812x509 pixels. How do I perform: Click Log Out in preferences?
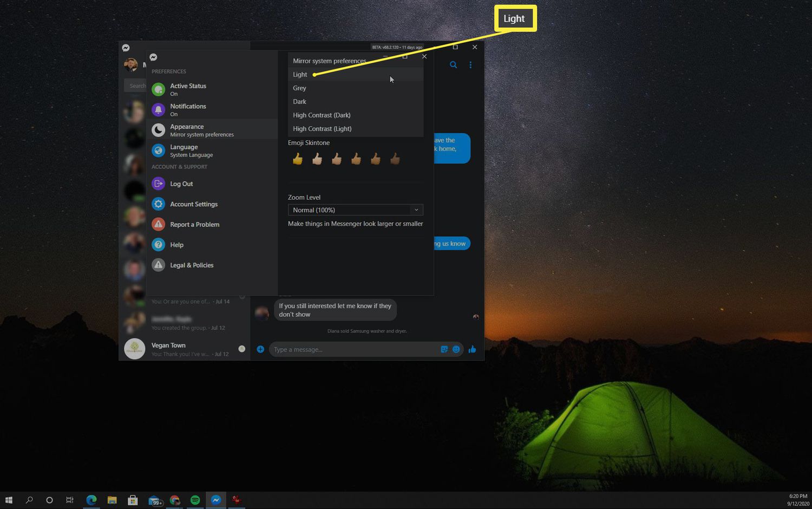212,184
